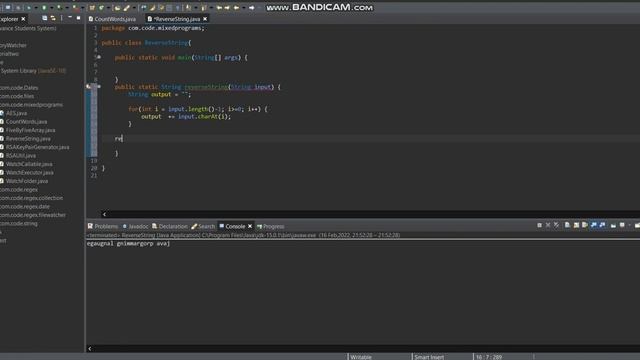This screenshot has height=360, width=640.
Task: Click editor horizontal scrollbar left arrow
Action: (104, 214)
